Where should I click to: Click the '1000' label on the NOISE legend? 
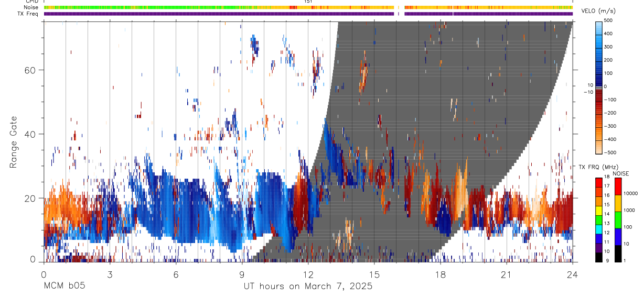tap(629, 211)
